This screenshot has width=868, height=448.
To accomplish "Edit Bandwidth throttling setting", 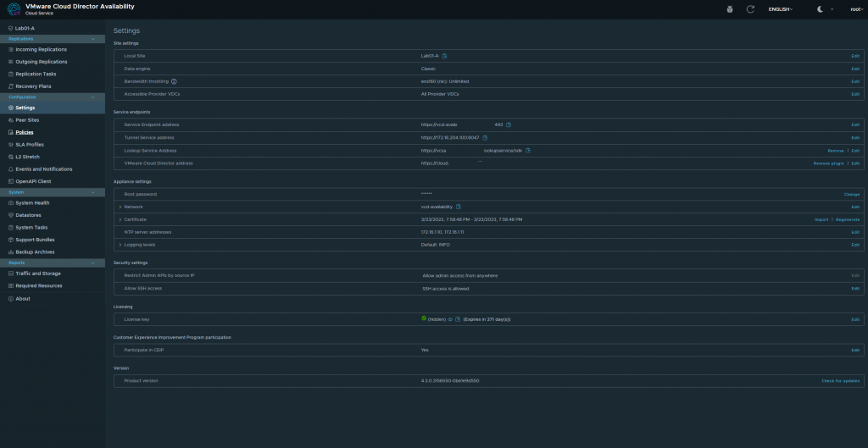I will pyautogui.click(x=855, y=82).
